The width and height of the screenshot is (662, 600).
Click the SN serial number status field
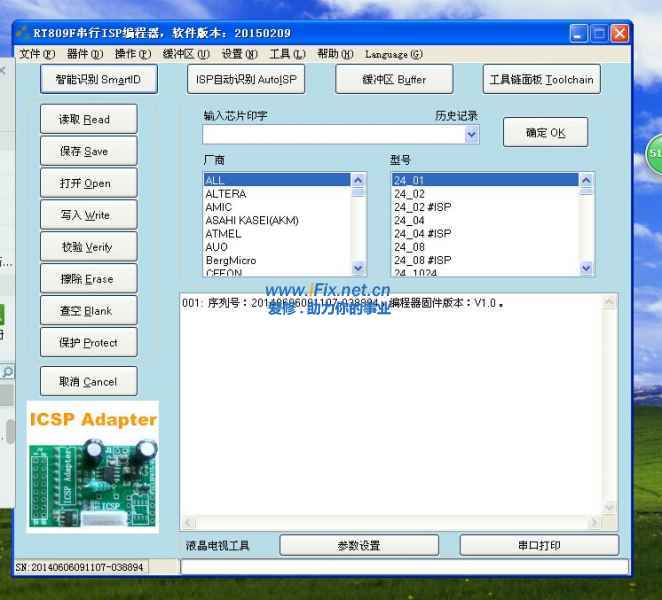click(x=80, y=567)
